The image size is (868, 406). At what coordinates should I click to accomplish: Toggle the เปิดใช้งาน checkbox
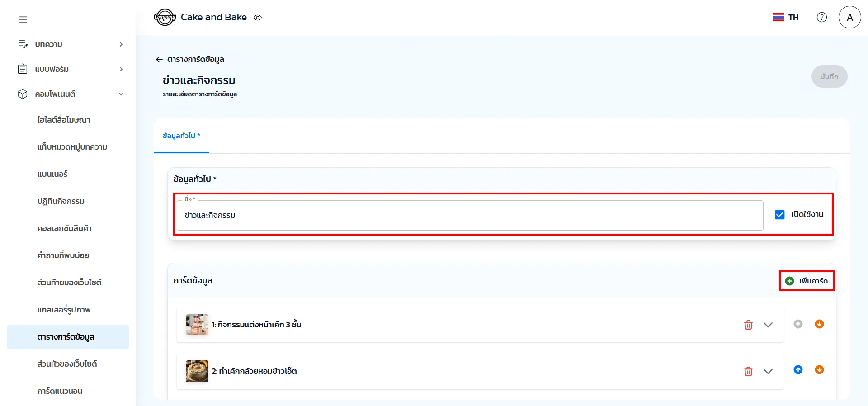click(779, 215)
